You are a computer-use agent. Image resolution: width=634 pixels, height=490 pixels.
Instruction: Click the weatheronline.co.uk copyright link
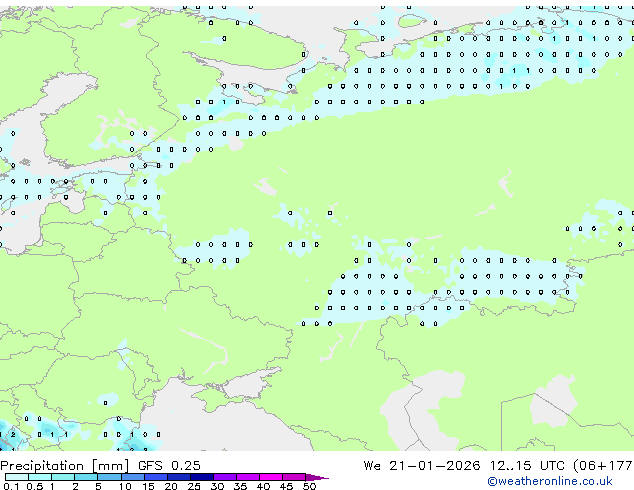[550, 481]
